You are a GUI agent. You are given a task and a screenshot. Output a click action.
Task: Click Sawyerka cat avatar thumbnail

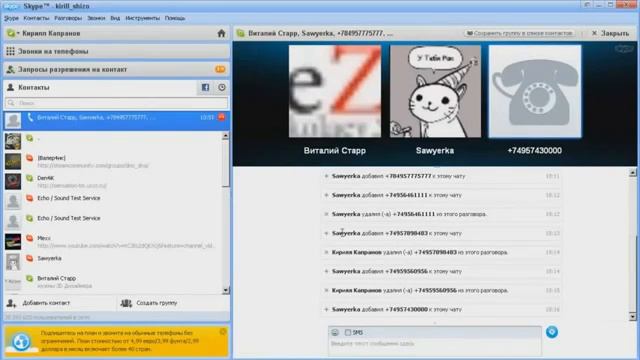[435, 91]
